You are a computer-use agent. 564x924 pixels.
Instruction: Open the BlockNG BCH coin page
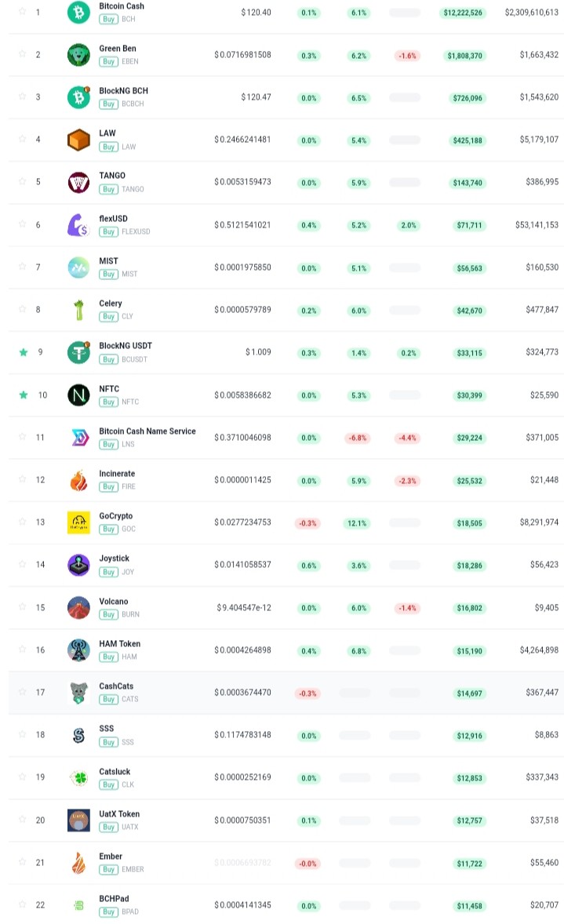(x=124, y=91)
